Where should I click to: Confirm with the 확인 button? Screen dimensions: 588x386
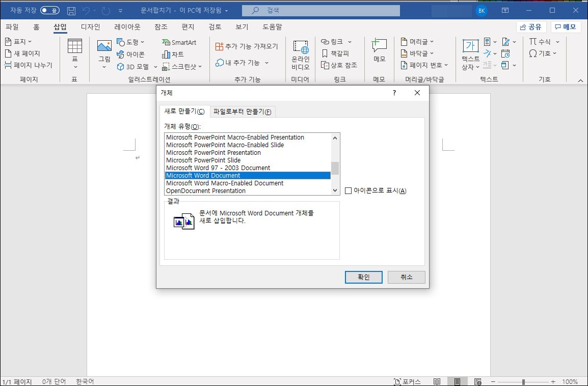tap(364, 278)
